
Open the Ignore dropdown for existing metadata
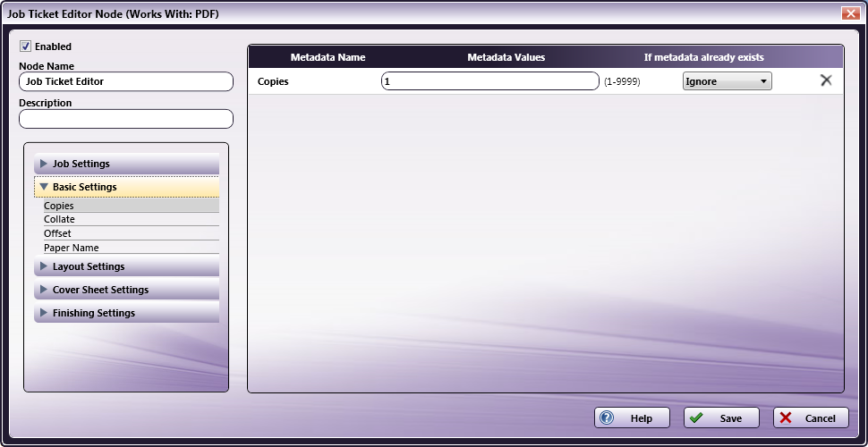[727, 81]
